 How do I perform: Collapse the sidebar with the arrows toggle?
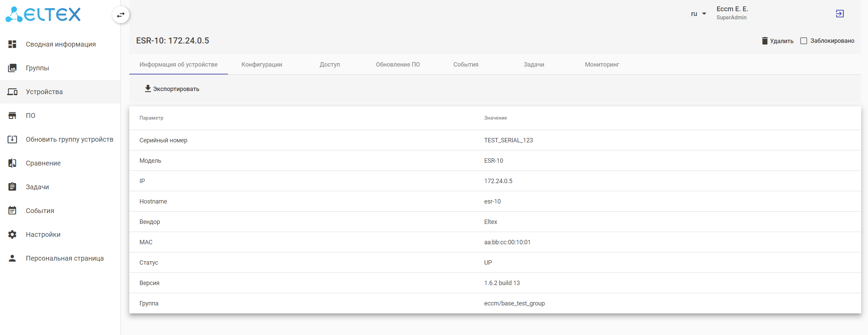121,15
